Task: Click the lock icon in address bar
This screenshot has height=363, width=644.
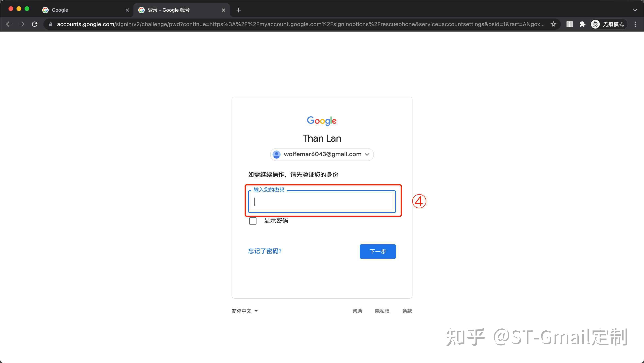Action: coord(50,24)
